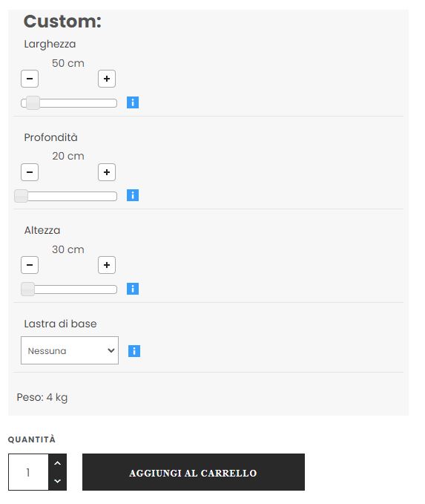This screenshot has width=425, height=504.
Task: Increase Altezza with the plus button
Action: [x=107, y=265]
